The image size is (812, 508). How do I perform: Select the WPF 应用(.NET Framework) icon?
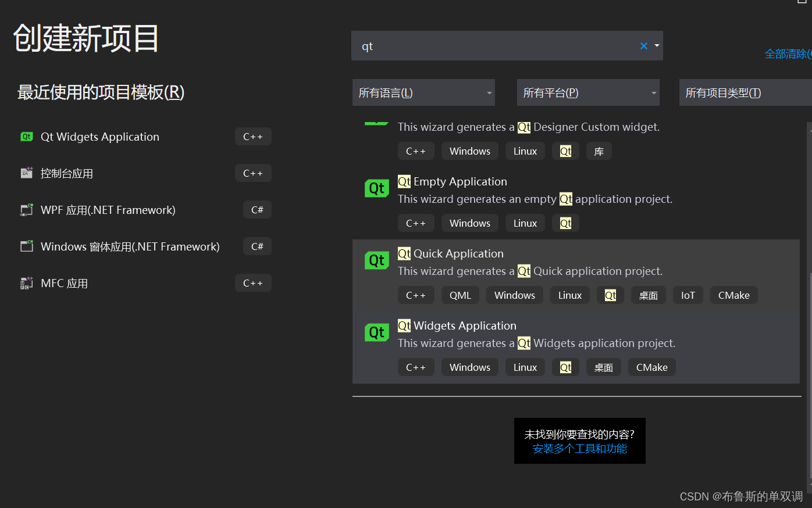tap(26, 209)
